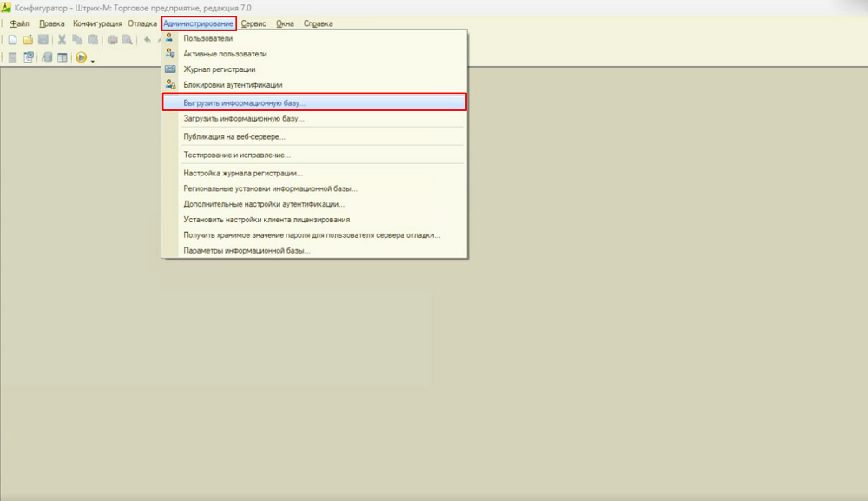The image size is (868, 501).
Task: Click the Configurator app icon in title bar
Action: (6, 8)
